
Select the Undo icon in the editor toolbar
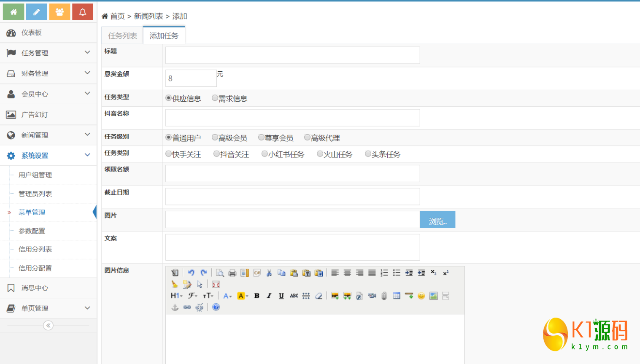[191, 272]
